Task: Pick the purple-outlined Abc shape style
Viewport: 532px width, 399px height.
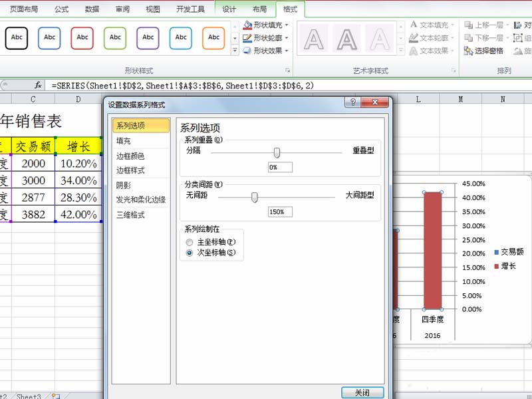Action: tap(148, 38)
